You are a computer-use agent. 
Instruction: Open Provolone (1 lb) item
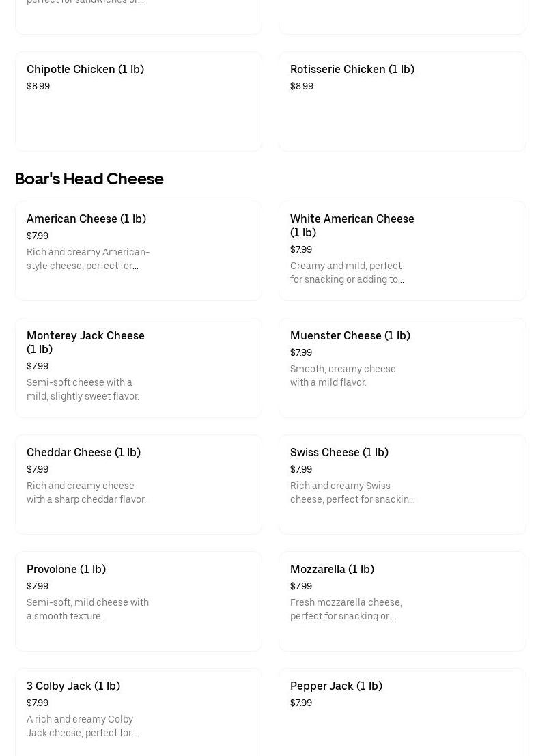tap(138, 601)
